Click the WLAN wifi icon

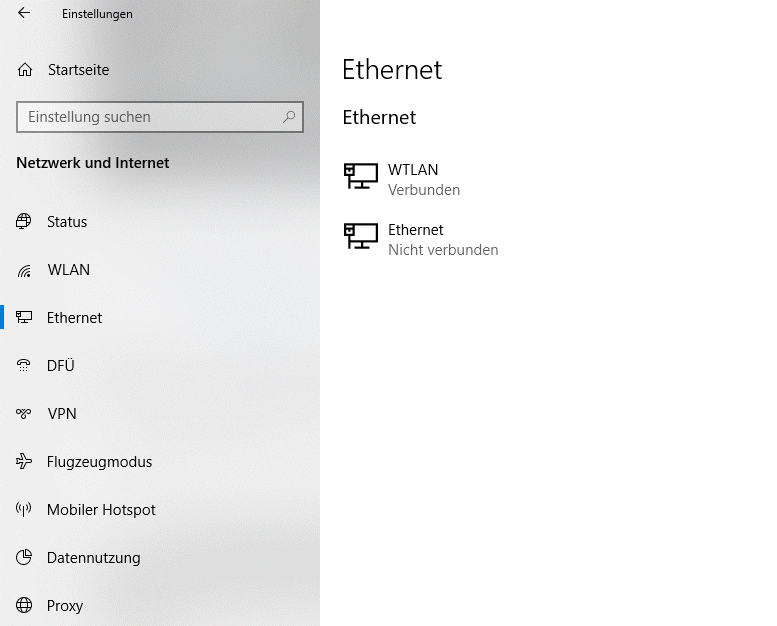pos(24,270)
